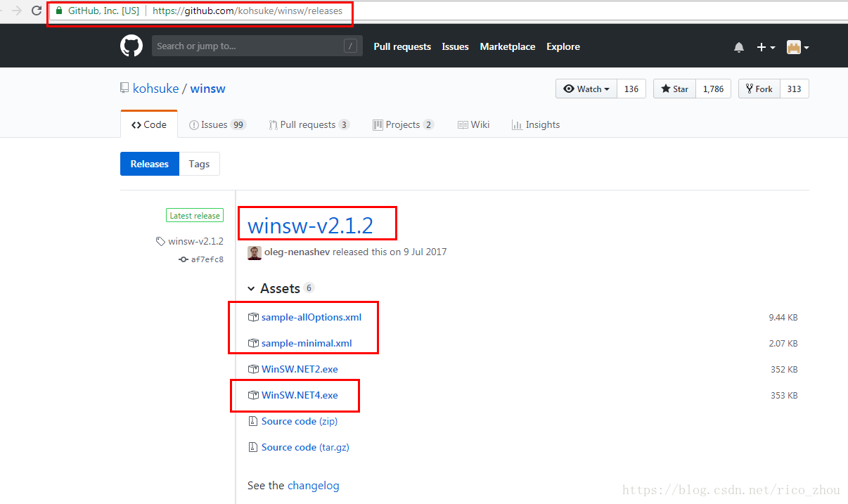Open the sample-allOptions.xml package icon
Image resolution: width=848 pixels, height=504 pixels.
pos(253,316)
